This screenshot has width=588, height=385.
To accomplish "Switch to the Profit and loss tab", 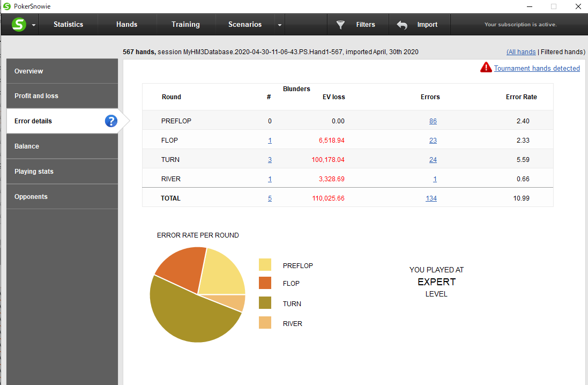I will (x=62, y=96).
